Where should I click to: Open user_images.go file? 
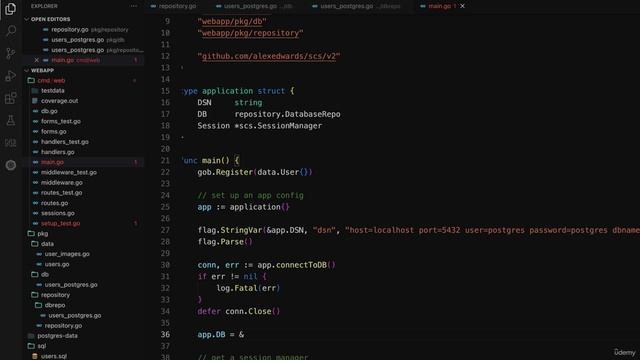coord(67,254)
